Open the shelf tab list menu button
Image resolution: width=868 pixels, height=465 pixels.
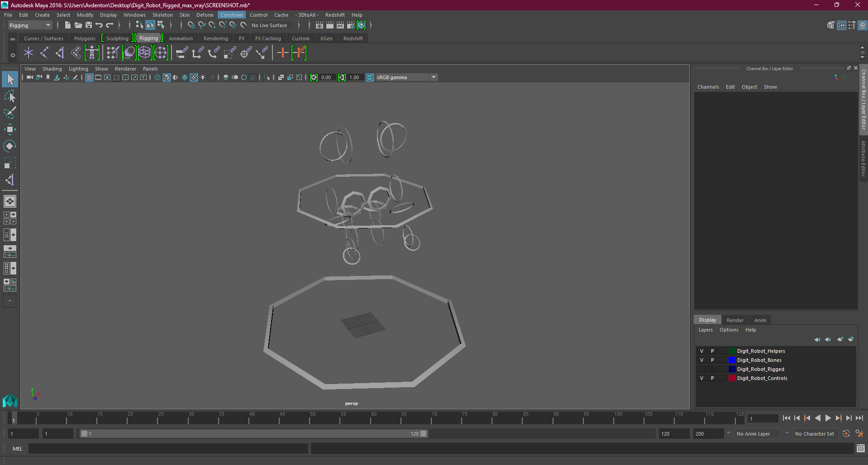[x=13, y=39]
